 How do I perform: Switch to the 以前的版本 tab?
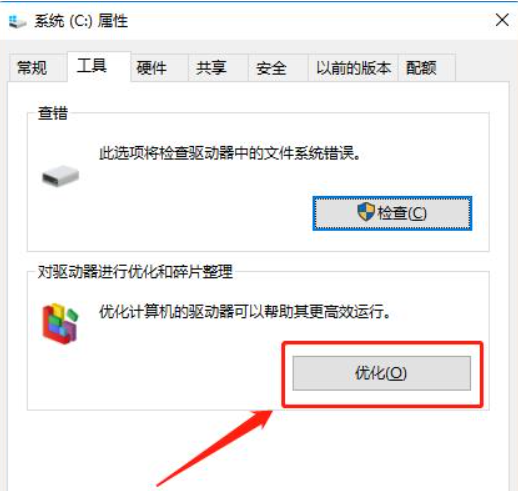point(353,68)
